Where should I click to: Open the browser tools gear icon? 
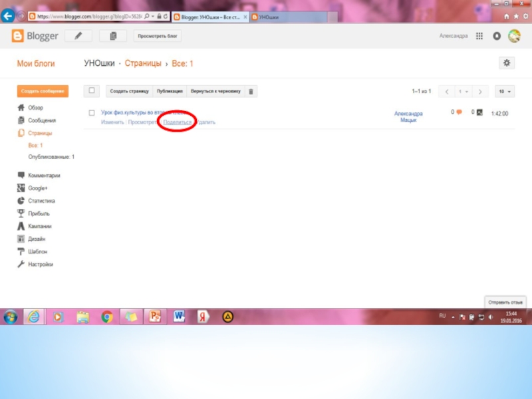coord(525,16)
